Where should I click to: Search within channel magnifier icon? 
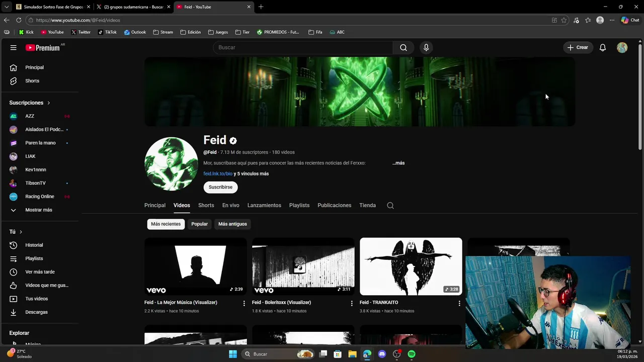[x=390, y=205]
